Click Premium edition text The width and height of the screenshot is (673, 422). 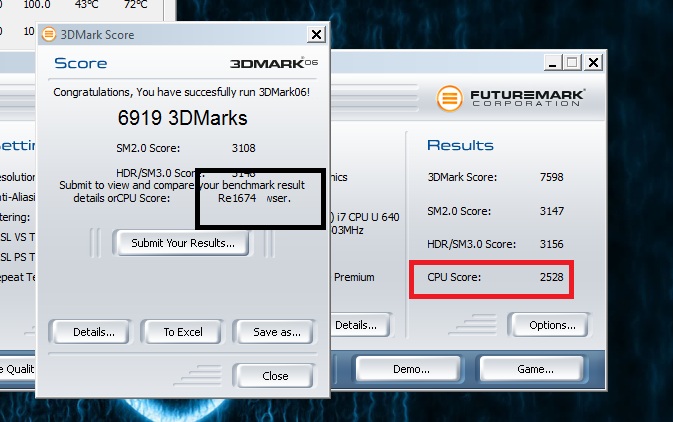click(354, 277)
